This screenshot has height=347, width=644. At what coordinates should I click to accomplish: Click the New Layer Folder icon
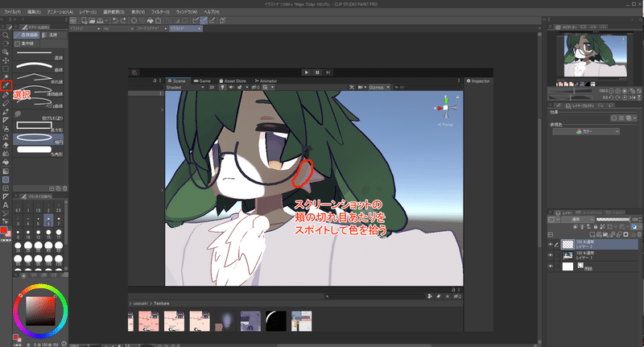click(x=606, y=234)
